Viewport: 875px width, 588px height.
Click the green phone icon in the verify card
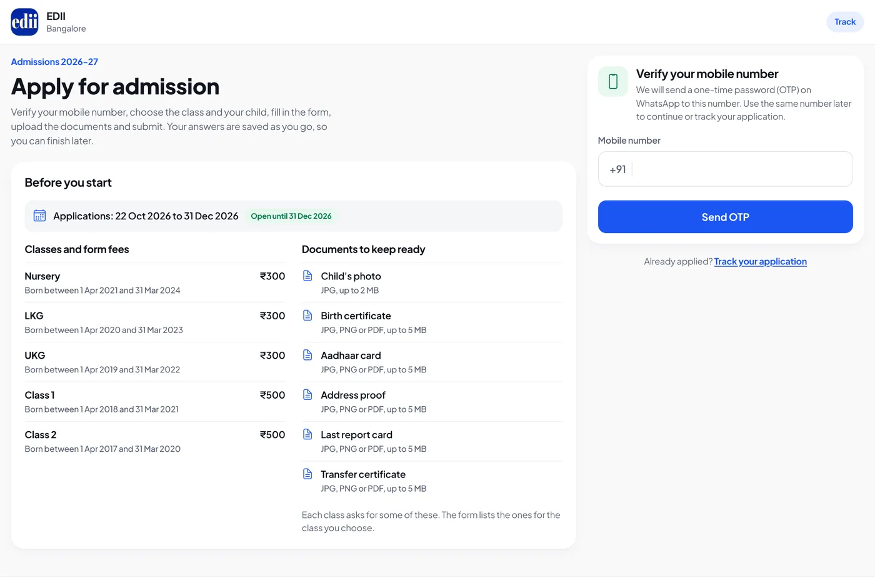point(613,81)
